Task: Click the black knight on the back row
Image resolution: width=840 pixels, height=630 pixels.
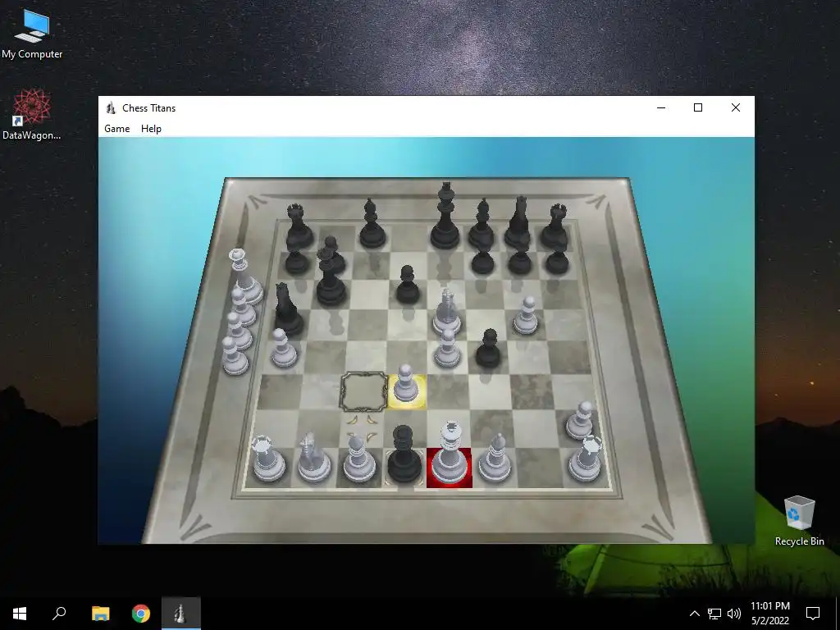Action: pyautogui.click(x=518, y=222)
